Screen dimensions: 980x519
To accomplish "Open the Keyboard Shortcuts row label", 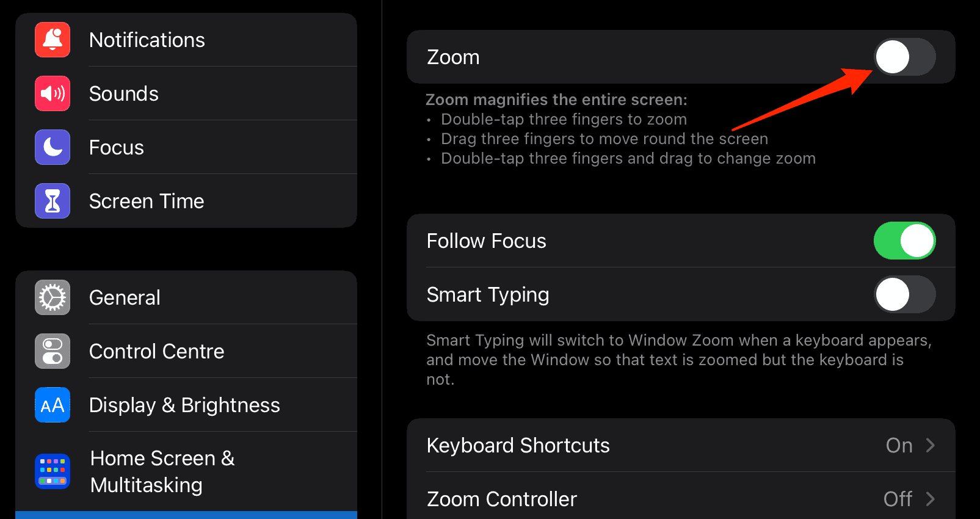I will coord(518,445).
